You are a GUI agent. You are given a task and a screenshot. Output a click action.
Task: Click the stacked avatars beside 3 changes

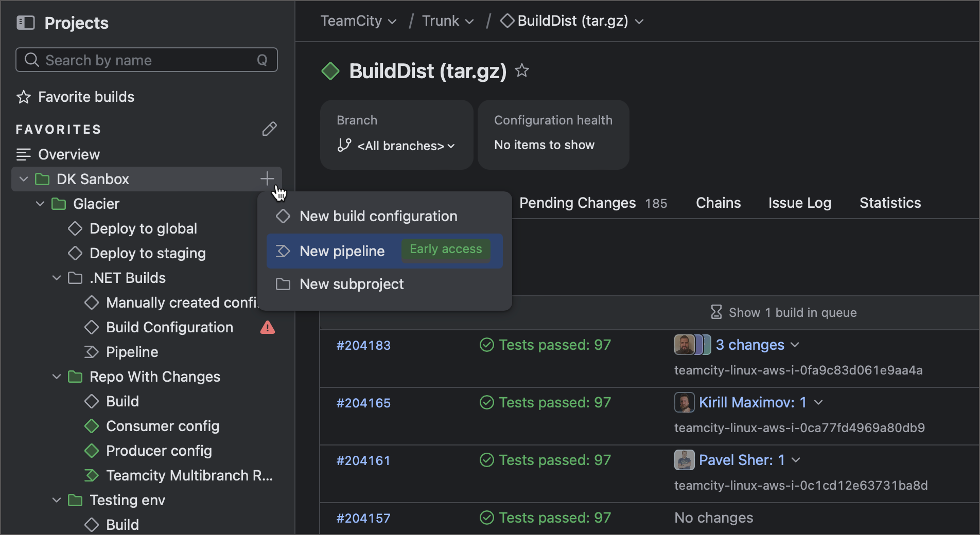[x=693, y=345]
